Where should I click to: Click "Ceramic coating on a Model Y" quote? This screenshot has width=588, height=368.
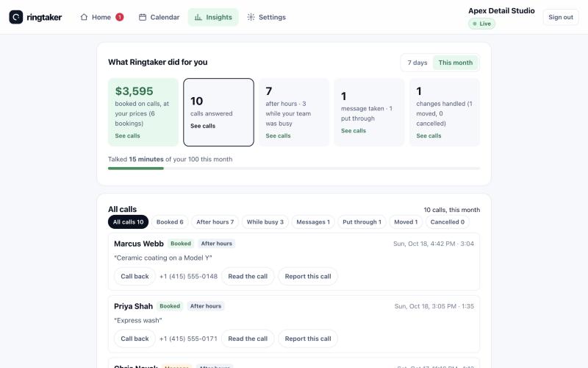click(x=162, y=258)
